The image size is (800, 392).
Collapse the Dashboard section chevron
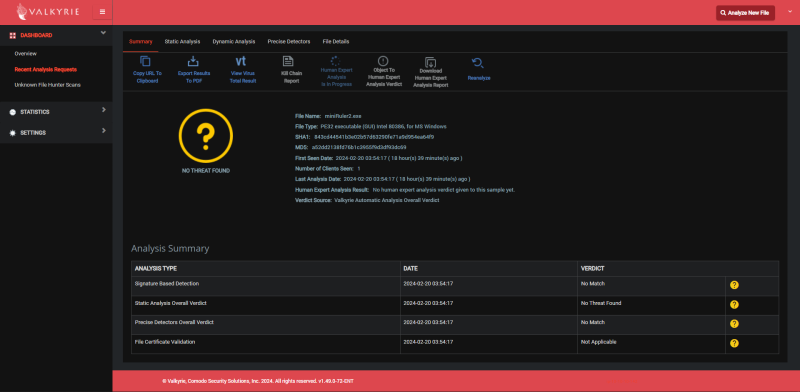[x=103, y=33]
